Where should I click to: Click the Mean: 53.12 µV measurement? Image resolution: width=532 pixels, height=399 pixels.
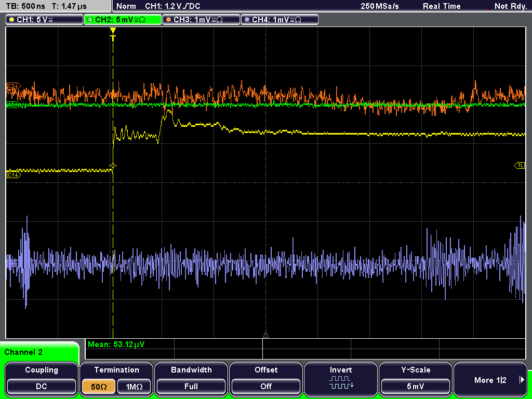[x=116, y=344]
